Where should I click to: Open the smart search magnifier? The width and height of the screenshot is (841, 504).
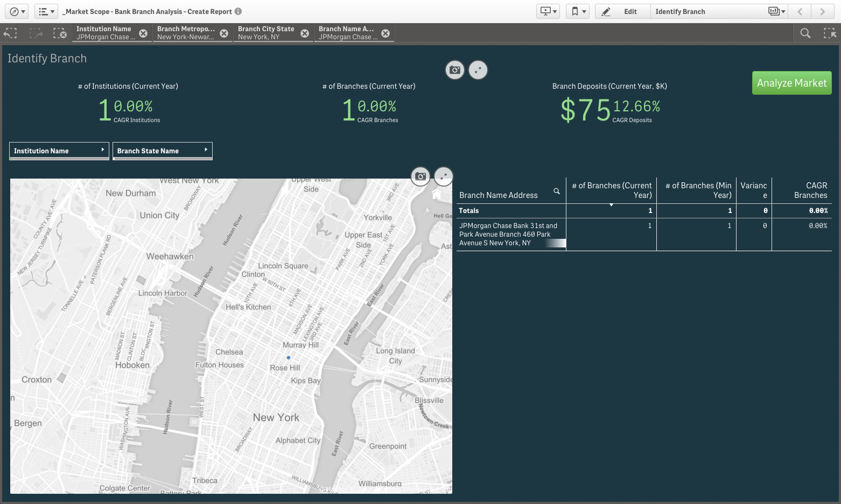coord(805,33)
